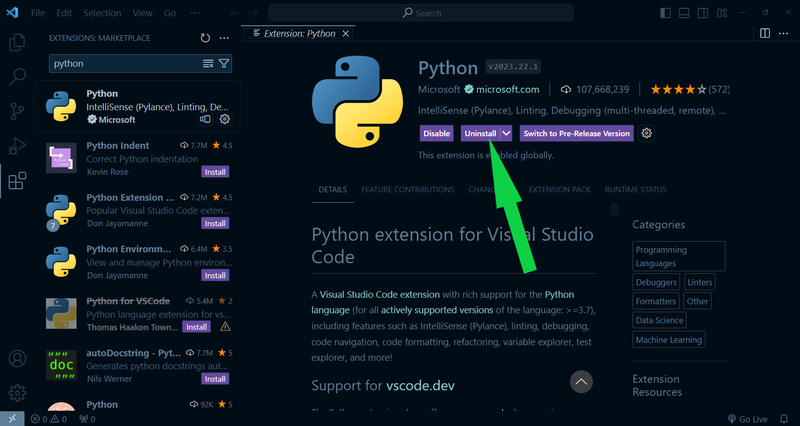
Task: Switch to Pre-Release Version
Action: pyautogui.click(x=577, y=133)
